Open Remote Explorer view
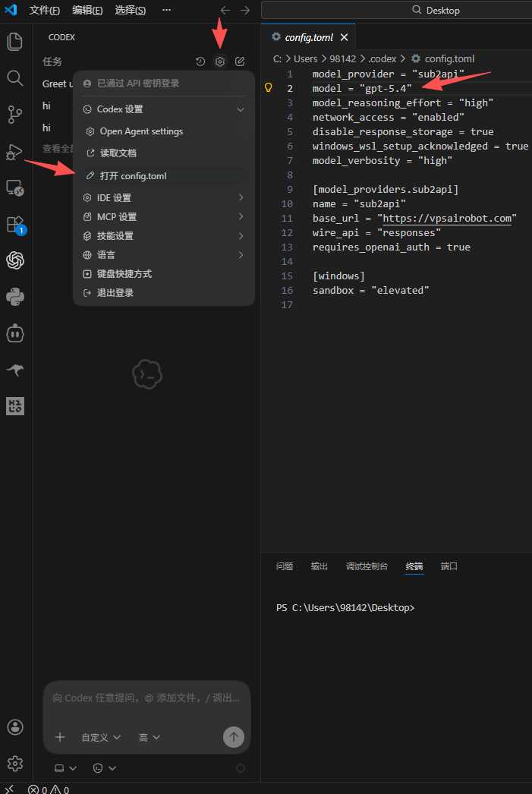 click(x=15, y=187)
